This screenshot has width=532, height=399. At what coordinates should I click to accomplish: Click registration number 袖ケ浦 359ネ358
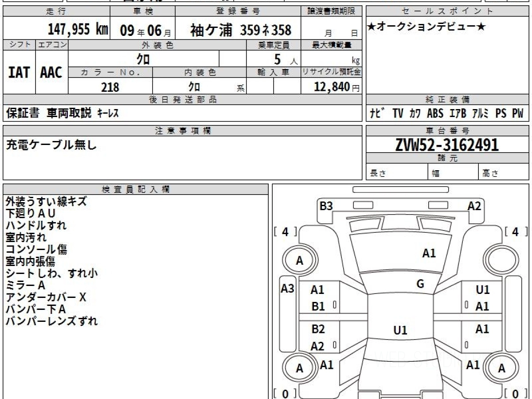coord(241,30)
